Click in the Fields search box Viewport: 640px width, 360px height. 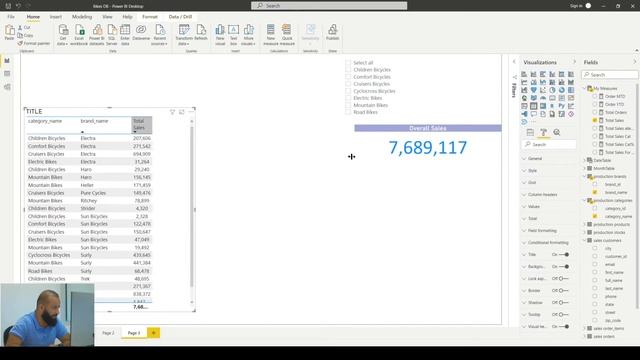[610, 75]
